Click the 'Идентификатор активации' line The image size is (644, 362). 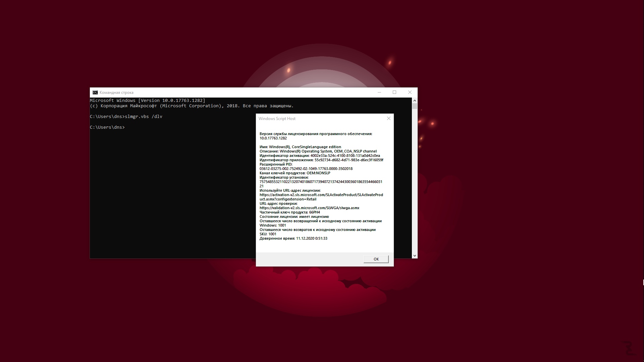click(x=320, y=156)
